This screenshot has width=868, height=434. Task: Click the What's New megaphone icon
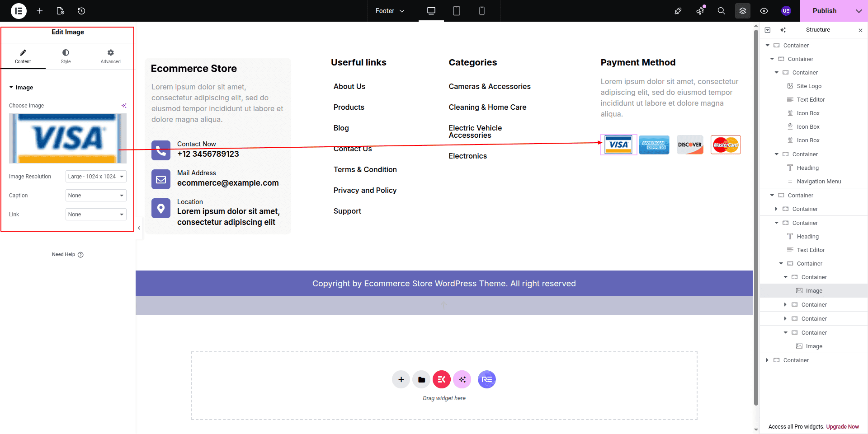(700, 11)
